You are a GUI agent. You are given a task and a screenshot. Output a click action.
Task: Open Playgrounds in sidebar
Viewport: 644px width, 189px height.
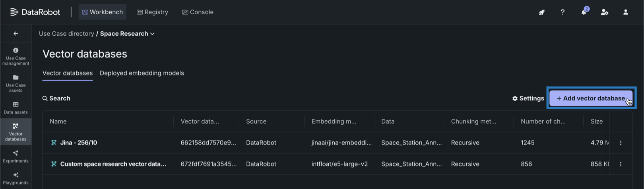coord(16,178)
